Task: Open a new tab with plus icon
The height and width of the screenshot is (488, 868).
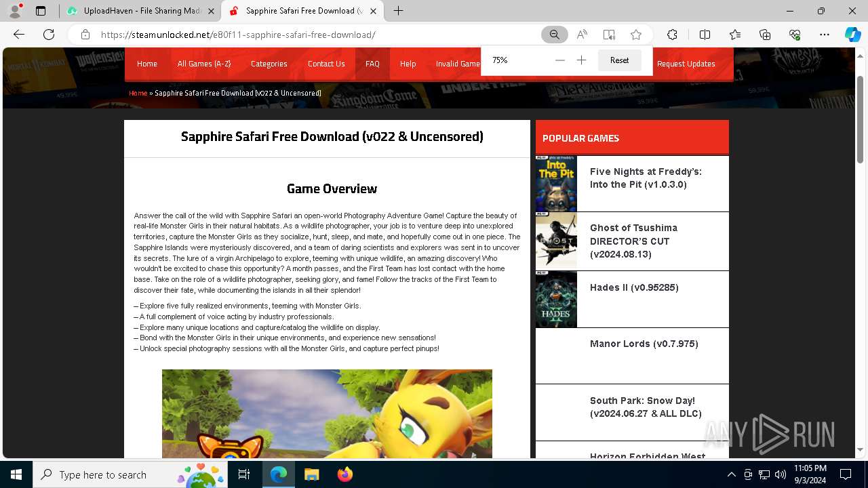Action: coord(399,11)
